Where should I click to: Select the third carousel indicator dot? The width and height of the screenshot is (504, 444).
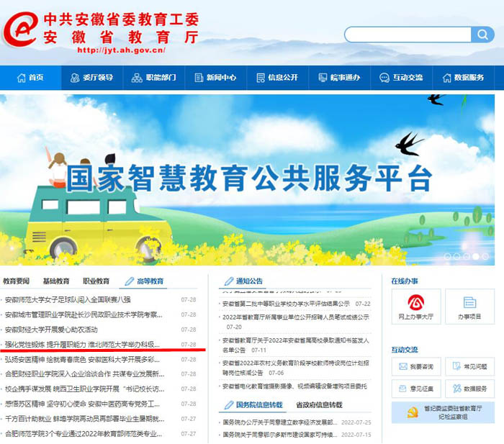coord(467,256)
